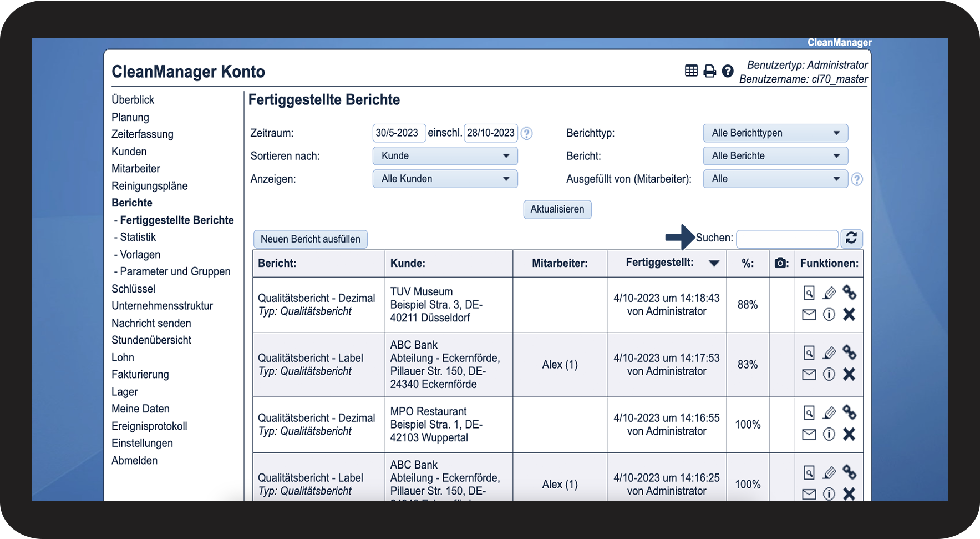980x539 pixels.
Task: Open Schlüssel in the sidebar
Action: 133,289
